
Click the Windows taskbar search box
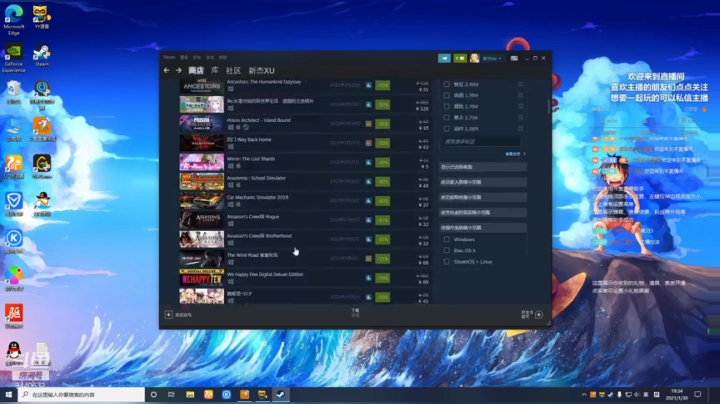[81, 394]
